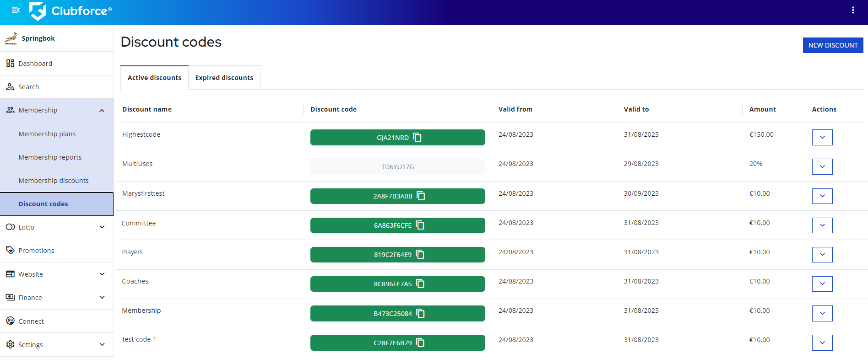
Task: Click copy icon next to 6A863F6CFE
Action: [420, 225]
